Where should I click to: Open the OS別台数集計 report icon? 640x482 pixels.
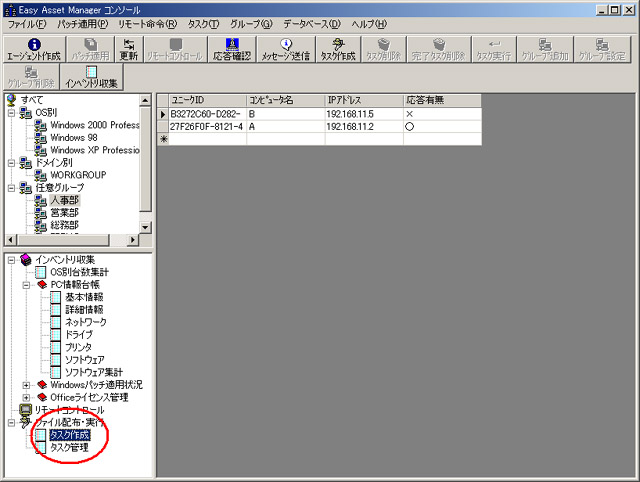pyautogui.click(x=40, y=272)
